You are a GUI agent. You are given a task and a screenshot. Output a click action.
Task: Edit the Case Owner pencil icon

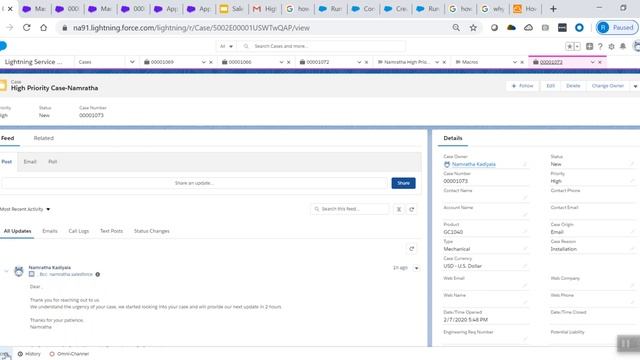pyautogui.click(x=525, y=164)
